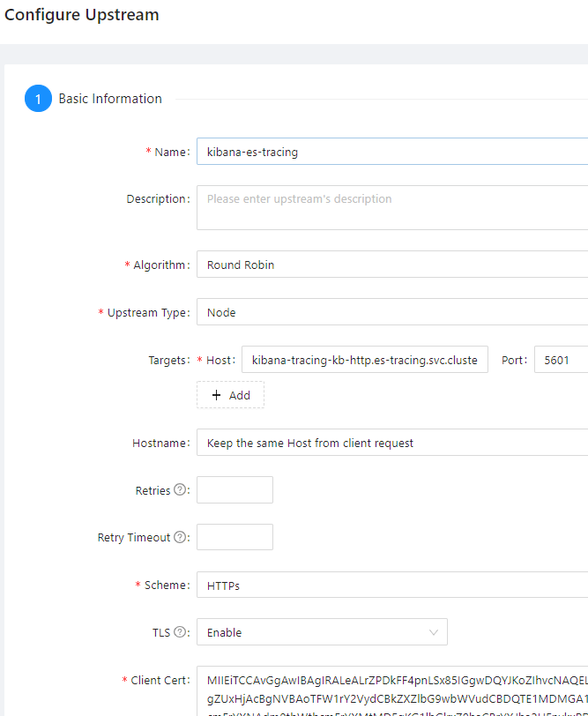Click the step 1 circle indicator
The width and height of the screenshot is (588, 716).
[x=38, y=98]
